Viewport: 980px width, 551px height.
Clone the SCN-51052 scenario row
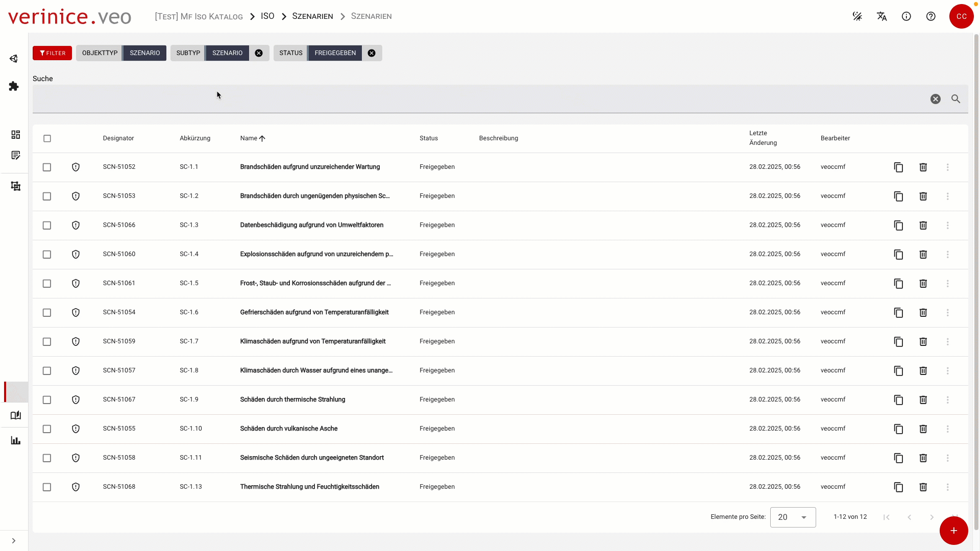coord(898,167)
